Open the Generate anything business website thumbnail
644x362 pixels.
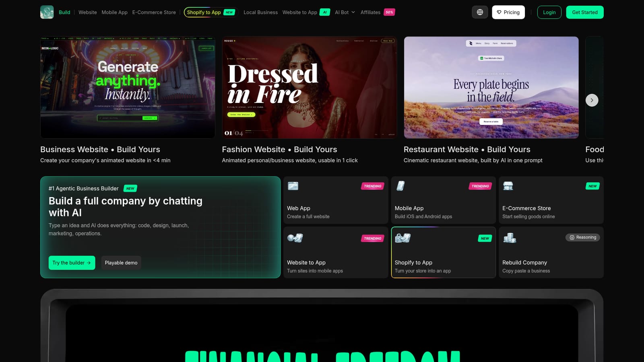128,87
